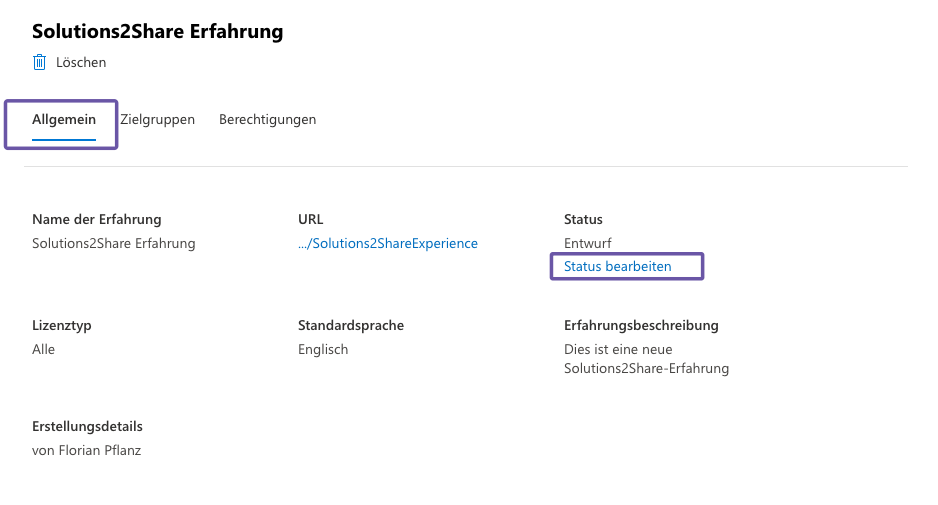The width and height of the screenshot is (938, 505).
Task: Click the Status heading label
Action: [x=583, y=220]
